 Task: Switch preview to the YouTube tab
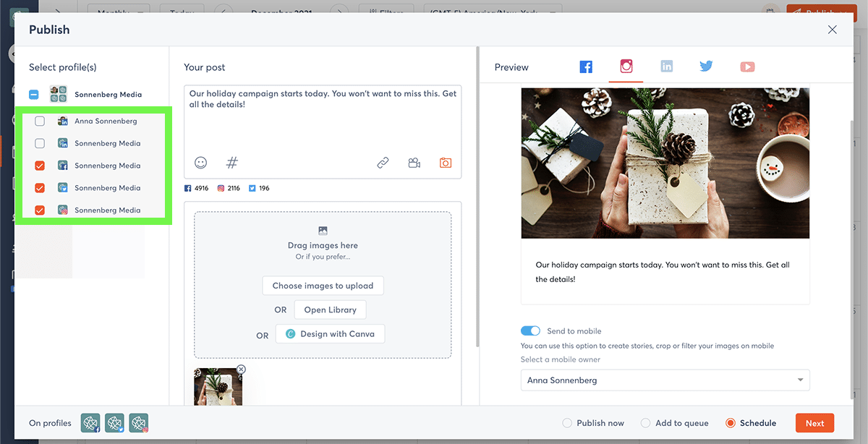(747, 67)
